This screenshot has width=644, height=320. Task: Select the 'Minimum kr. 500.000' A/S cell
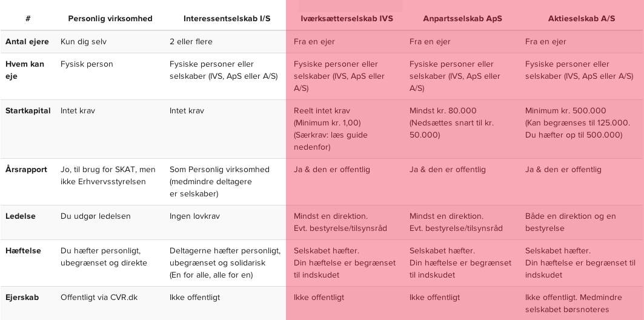click(565, 111)
